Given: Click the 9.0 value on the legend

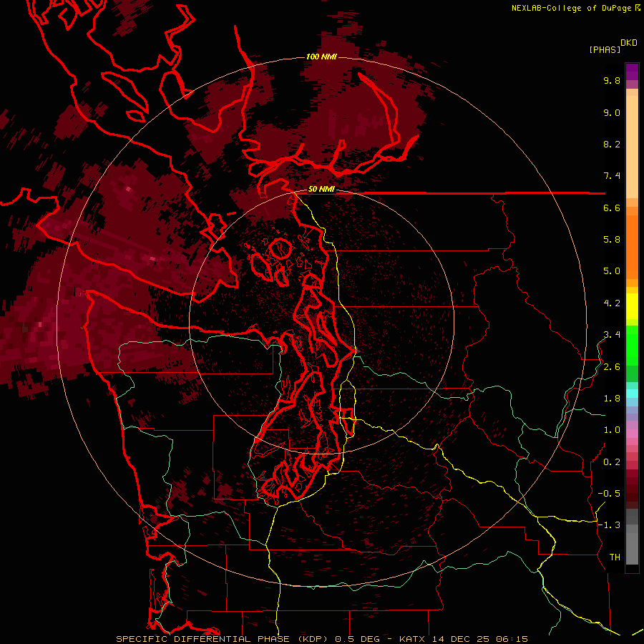Looking at the screenshot, I should coord(612,112).
